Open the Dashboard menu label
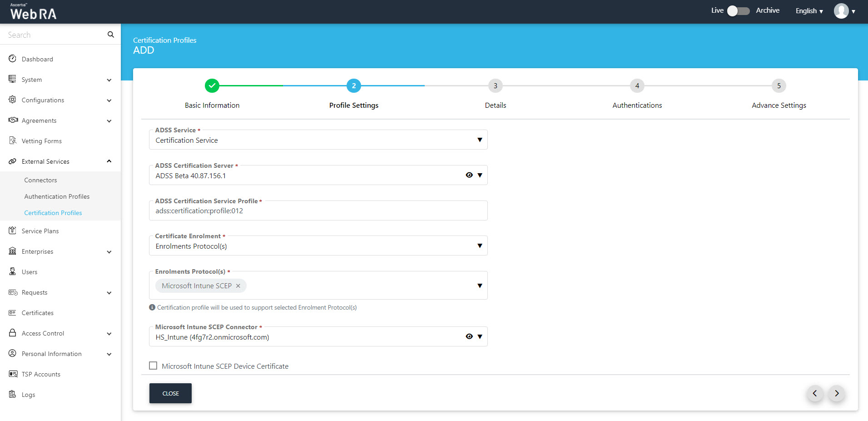868x421 pixels. point(37,59)
